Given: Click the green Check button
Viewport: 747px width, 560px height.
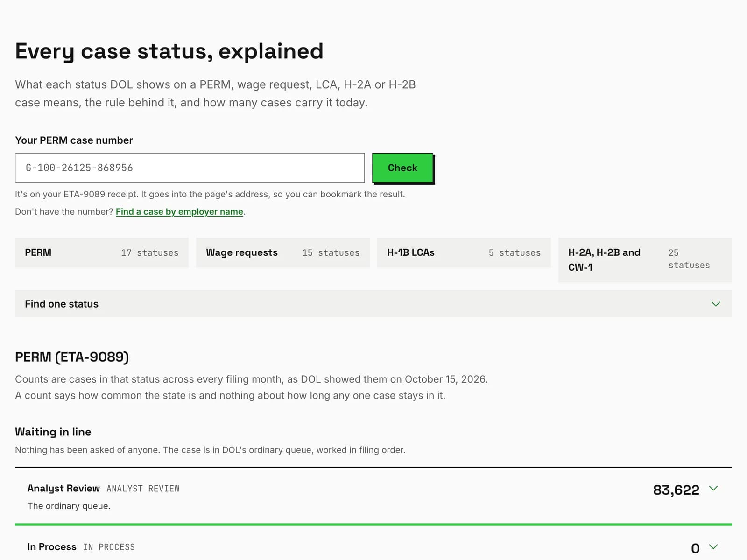Looking at the screenshot, I should (x=402, y=168).
